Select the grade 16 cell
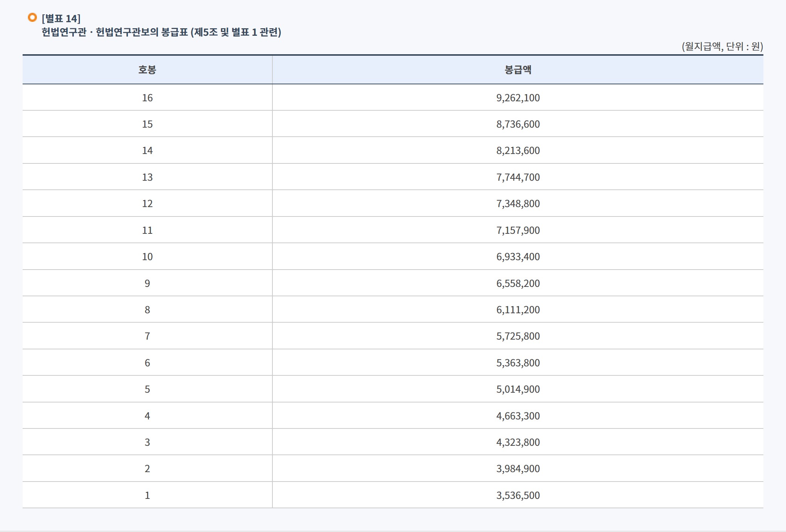786x532 pixels. pyautogui.click(x=147, y=98)
